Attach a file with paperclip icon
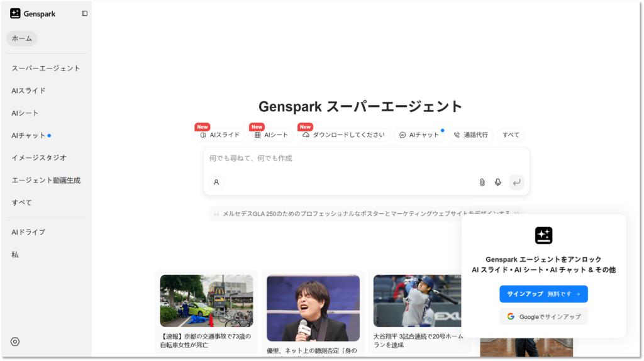This screenshot has height=361, width=644. [x=482, y=182]
